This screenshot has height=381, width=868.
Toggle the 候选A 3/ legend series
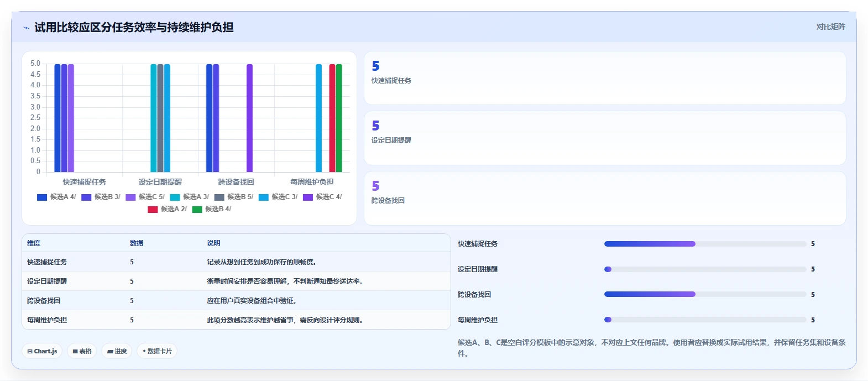click(x=189, y=197)
